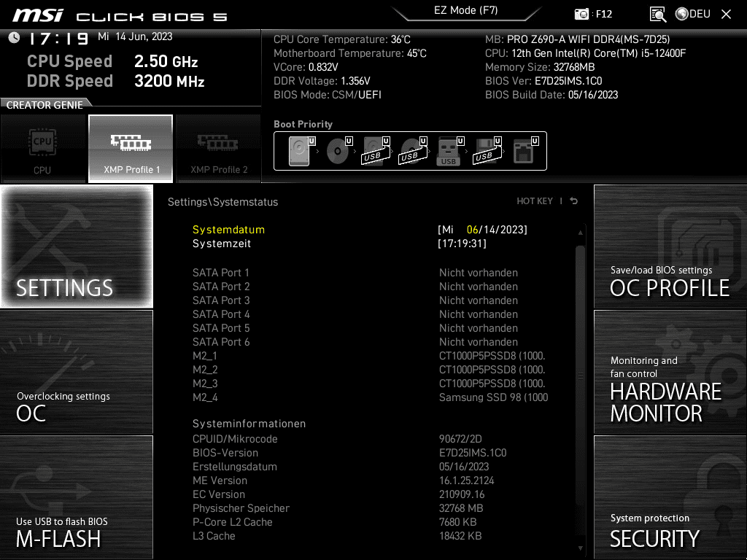Click the Settings\Systemstatus breadcrumb
This screenshot has width=747, height=560.
222,202
